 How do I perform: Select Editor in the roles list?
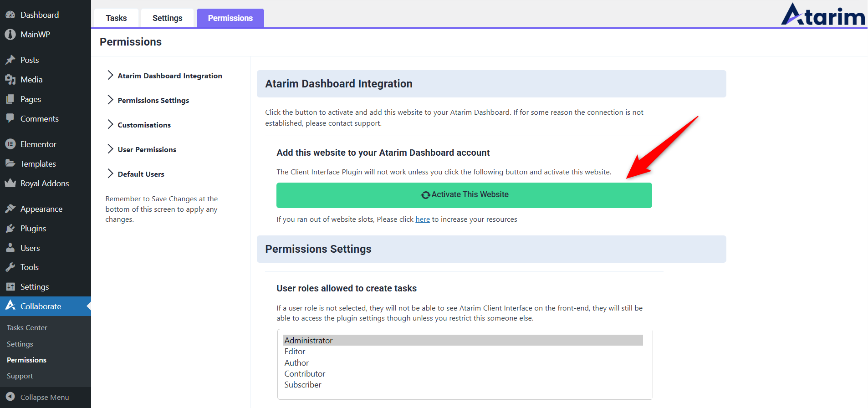463,352
